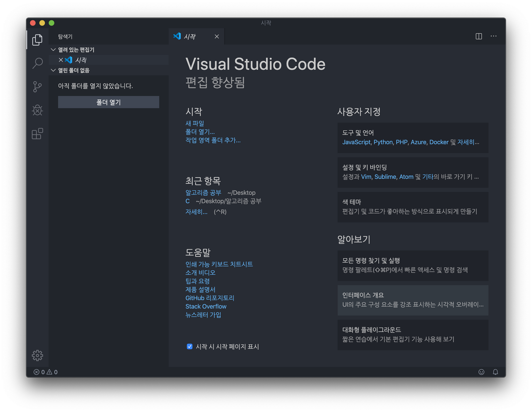Close the 시작 tab with its X
Screen dimensions: 532x412
(217, 37)
